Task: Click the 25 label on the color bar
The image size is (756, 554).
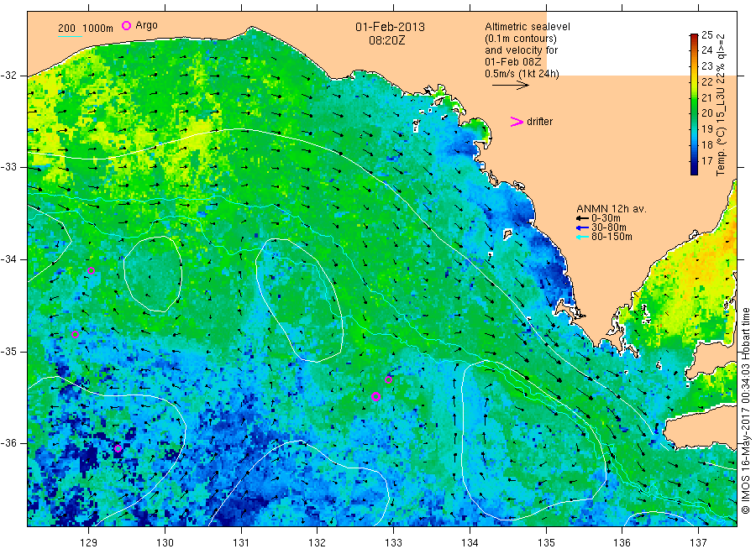Action: (x=706, y=34)
